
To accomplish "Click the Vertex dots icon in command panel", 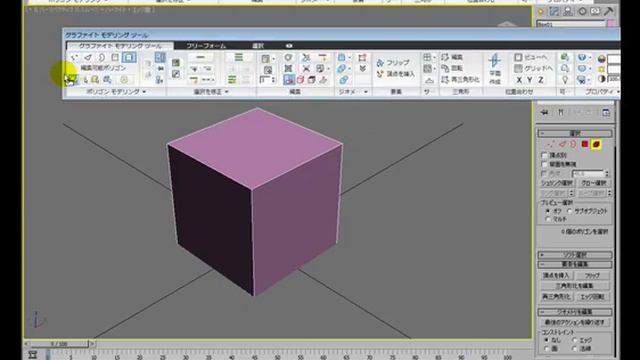I will 551,144.
